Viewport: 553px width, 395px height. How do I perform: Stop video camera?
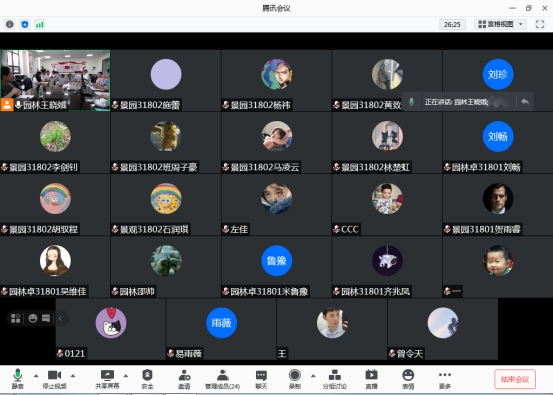pos(54,379)
